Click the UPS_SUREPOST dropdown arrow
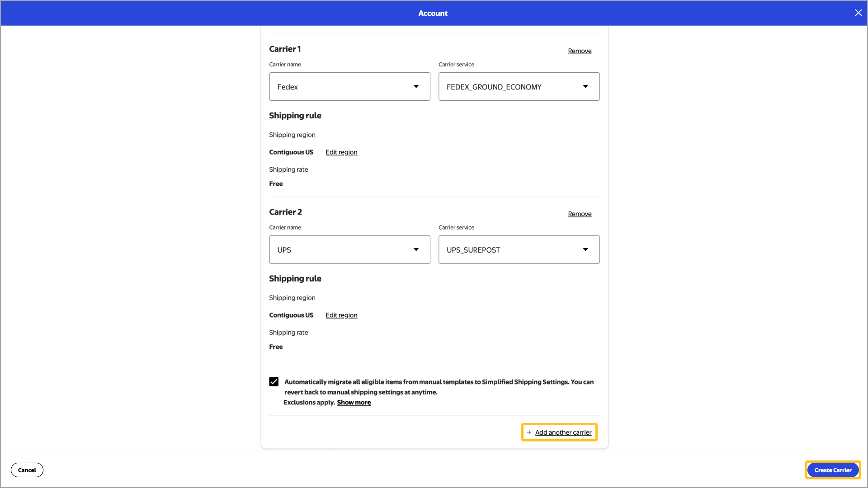 click(x=585, y=250)
